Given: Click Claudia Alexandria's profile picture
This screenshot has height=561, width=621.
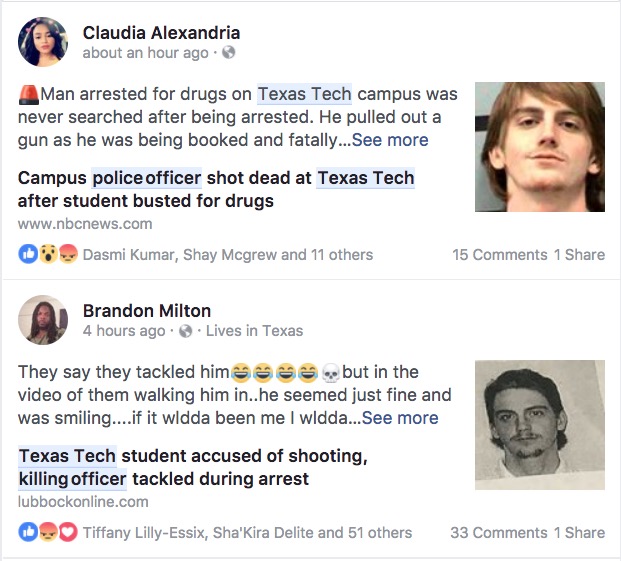Looking at the screenshot, I should (43, 42).
